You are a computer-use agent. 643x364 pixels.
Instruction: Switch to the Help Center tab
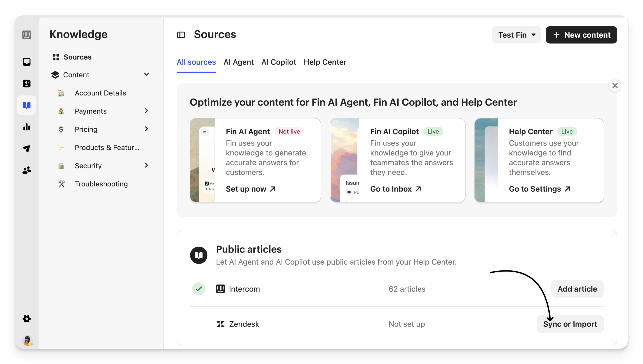pos(325,62)
